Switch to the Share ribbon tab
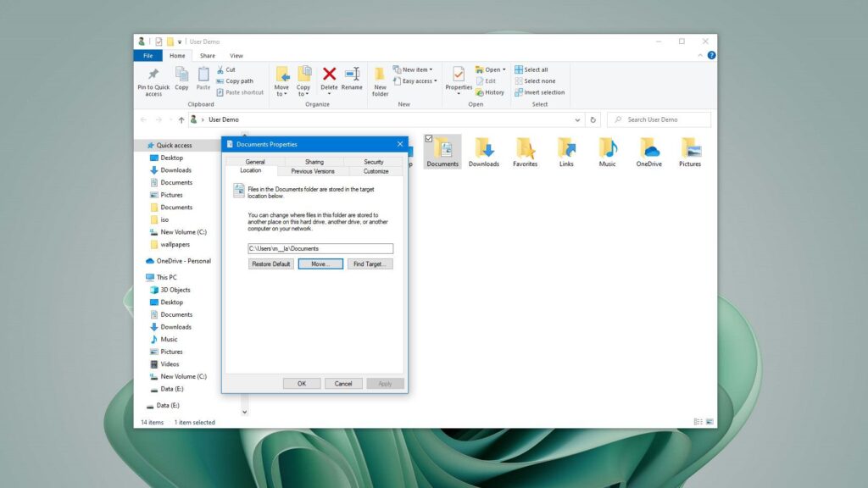 [x=206, y=55]
